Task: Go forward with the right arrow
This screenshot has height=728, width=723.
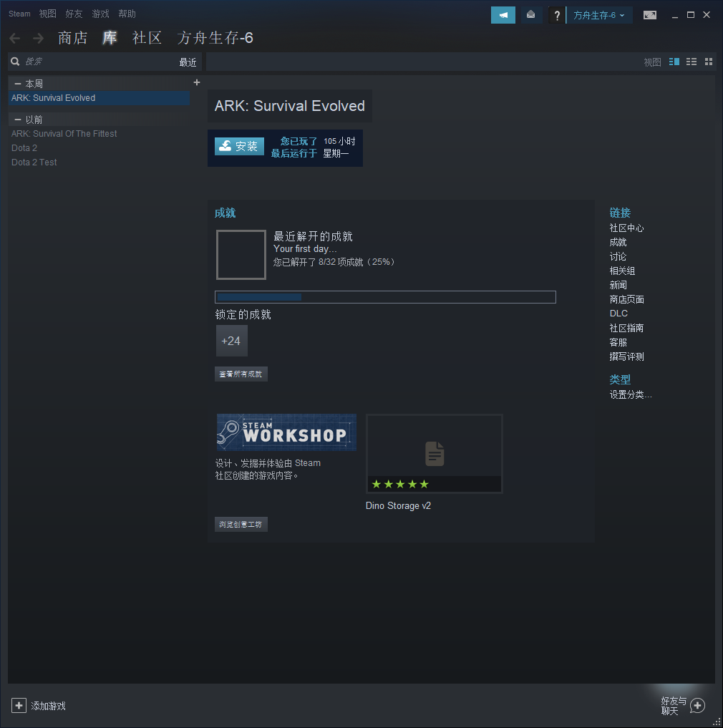Action: click(38, 38)
